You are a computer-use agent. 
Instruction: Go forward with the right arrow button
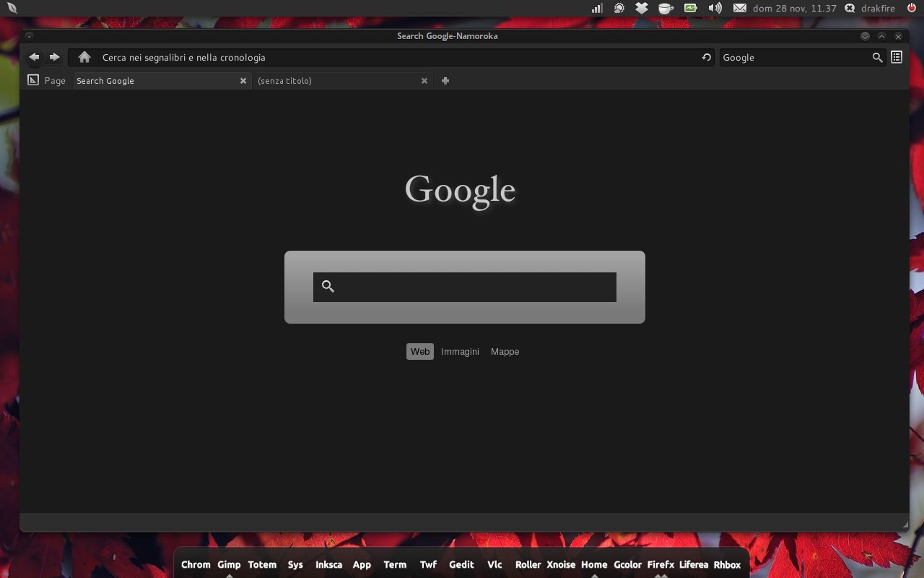pos(54,57)
